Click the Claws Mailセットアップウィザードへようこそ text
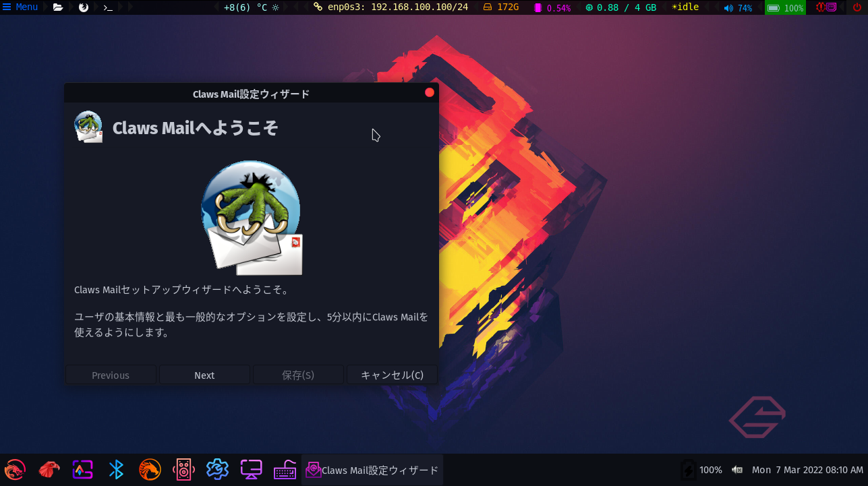868x486 pixels. coord(181,290)
